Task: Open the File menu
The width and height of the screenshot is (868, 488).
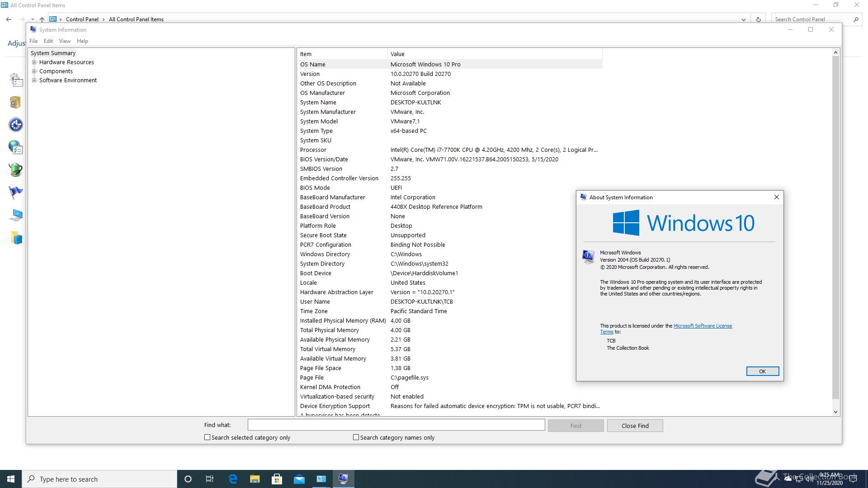Action: [33, 41]
